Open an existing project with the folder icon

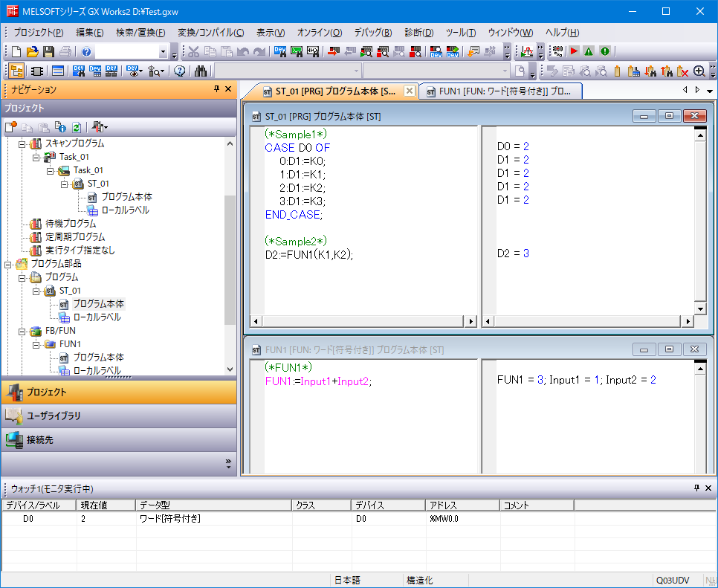pos(32,51)
